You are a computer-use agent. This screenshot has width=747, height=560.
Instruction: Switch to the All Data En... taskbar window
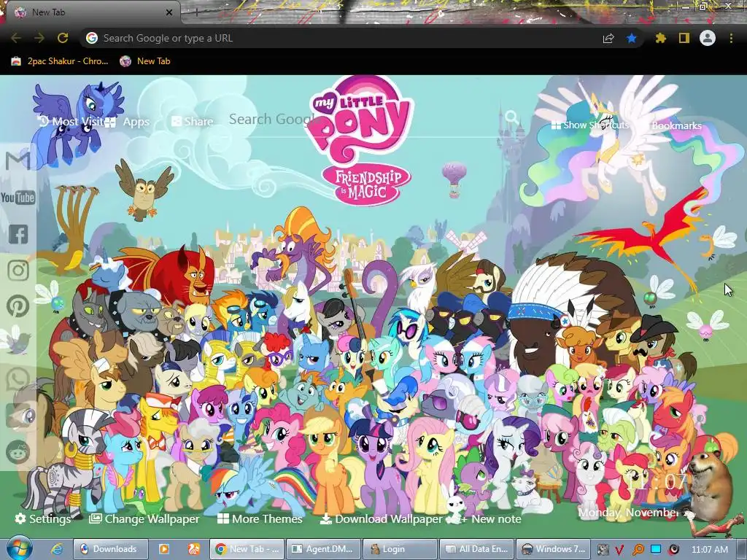[477, 549]
